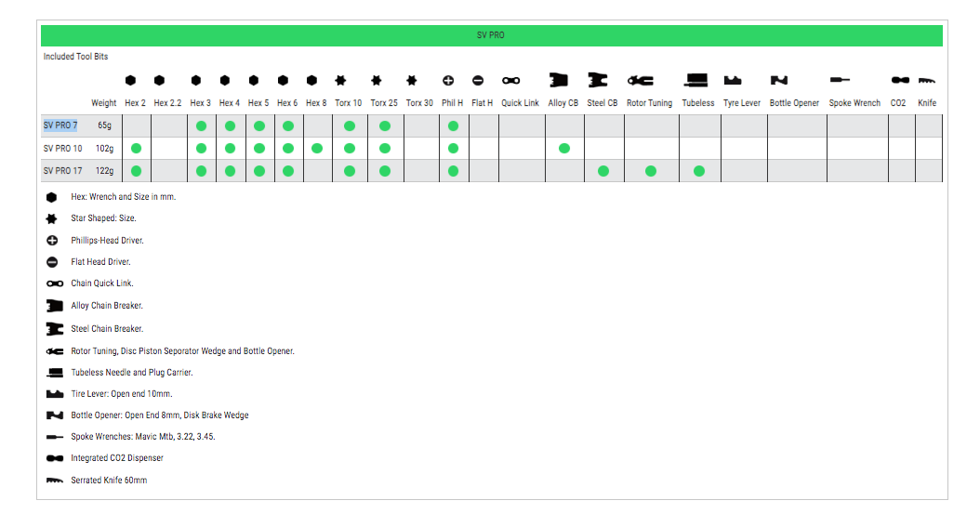The image size is (980, 514).
Task: Click the CO2 column header icon
Action: coord(899,81)
